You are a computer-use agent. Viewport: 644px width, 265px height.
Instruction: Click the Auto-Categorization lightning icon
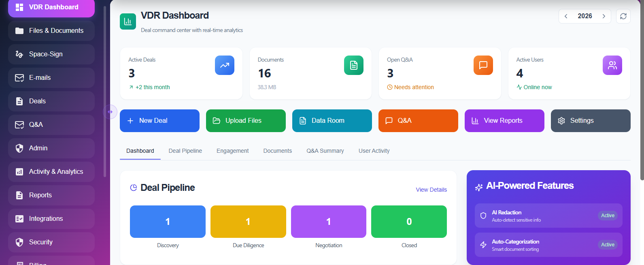(x=483, y=245)
